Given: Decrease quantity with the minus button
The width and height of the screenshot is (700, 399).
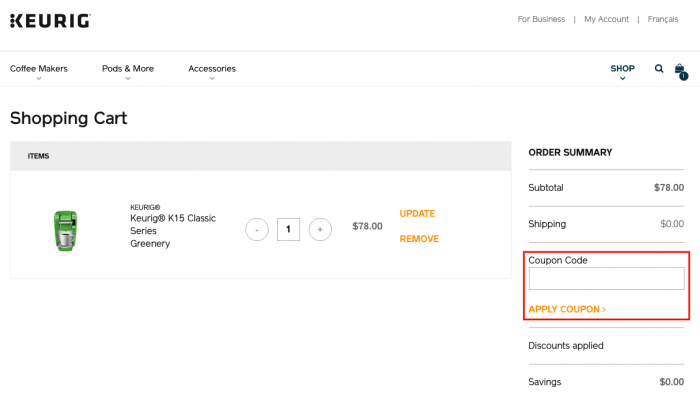Looking at the screenshot, I should tap(257, 229).
